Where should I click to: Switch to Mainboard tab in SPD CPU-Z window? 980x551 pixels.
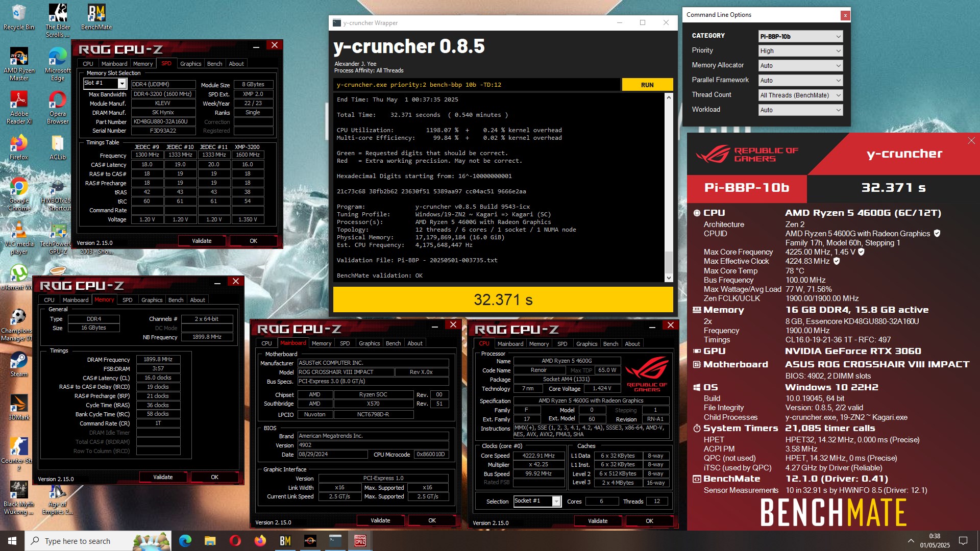114,64
